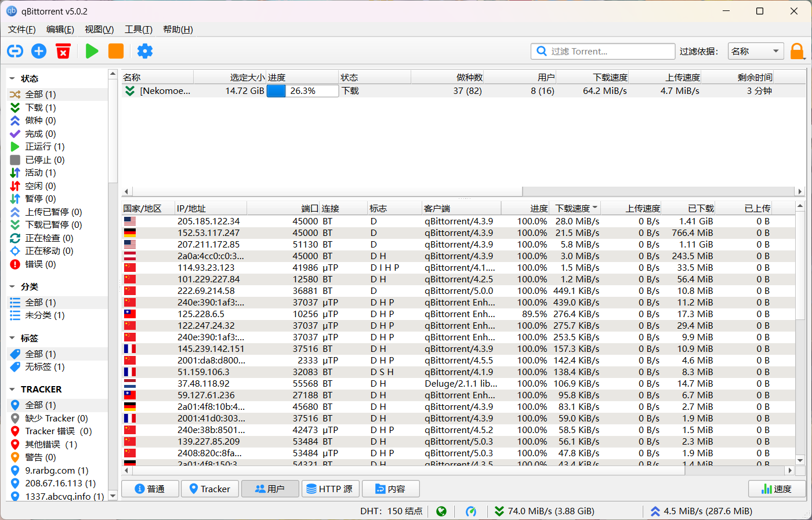Click the green download speed arrow in status bar

(x=499, y=511)
